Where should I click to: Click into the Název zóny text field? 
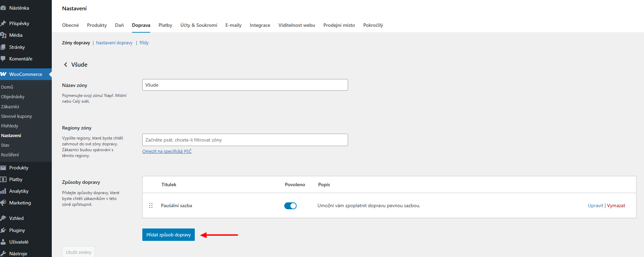[245, 85]
